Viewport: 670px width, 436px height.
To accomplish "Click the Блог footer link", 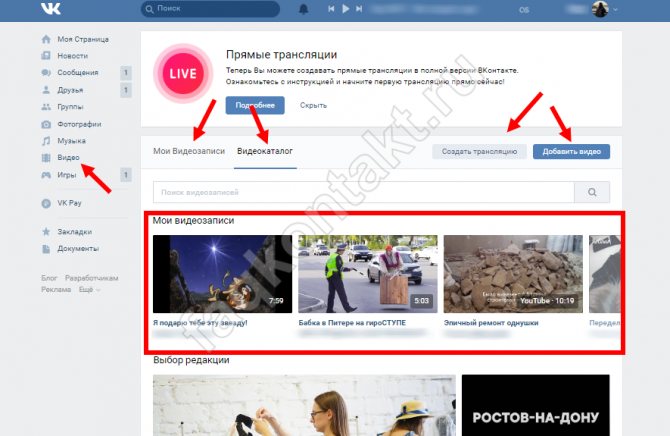I will pyautogui.click(x=49, y=278).
